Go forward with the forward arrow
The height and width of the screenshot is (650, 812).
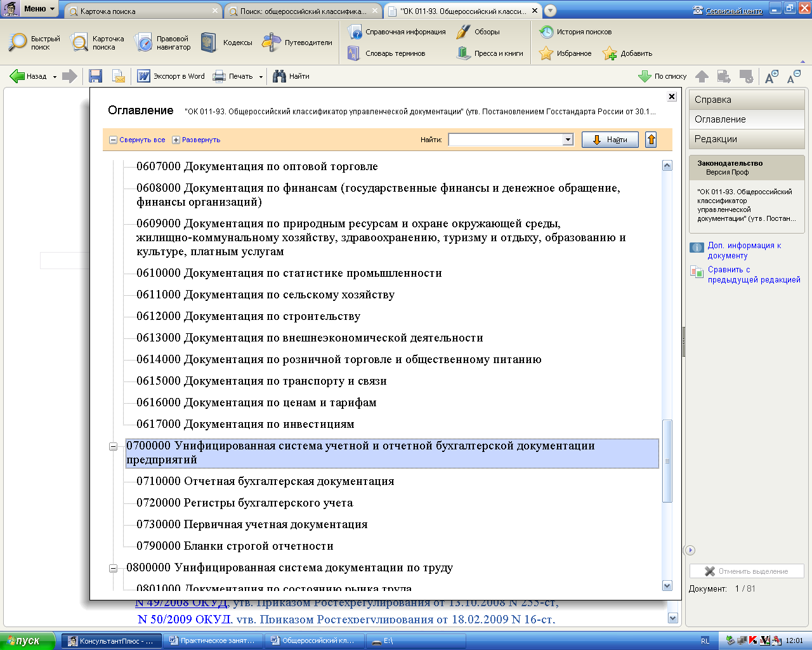pos(70,76)
